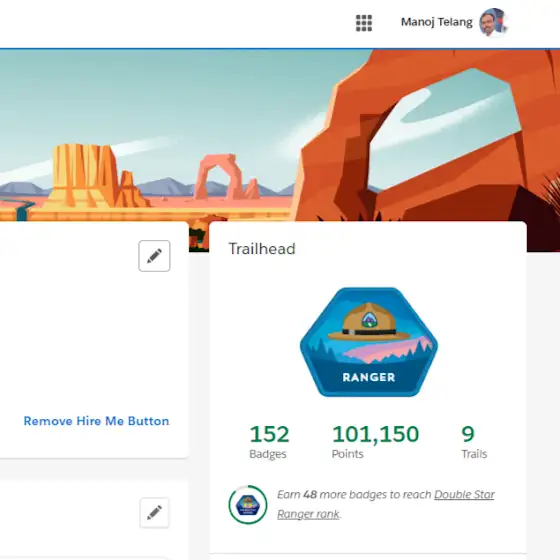Click the 152 Badges count
This screenshot has height=560, width=560.
[x=269, y=441]
